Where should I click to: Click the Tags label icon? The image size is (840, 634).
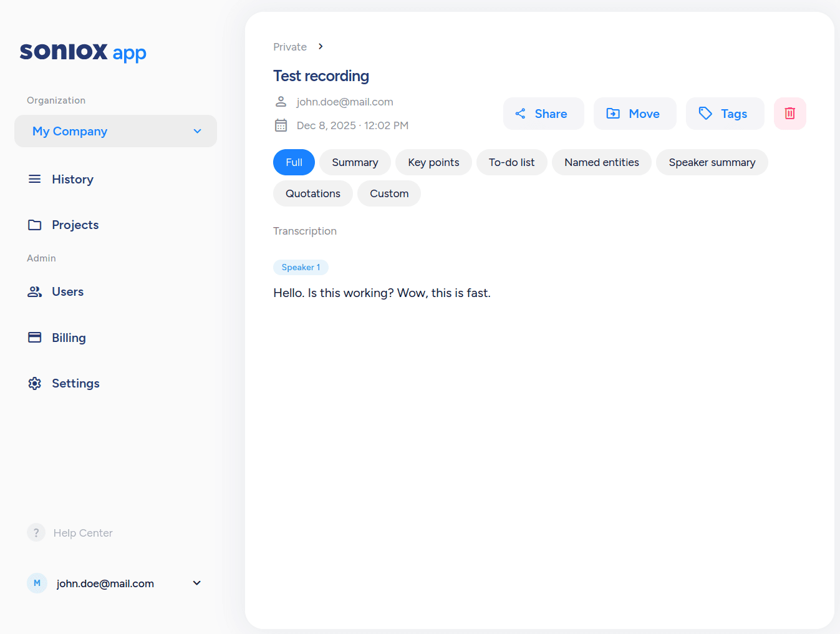[705, 114]
